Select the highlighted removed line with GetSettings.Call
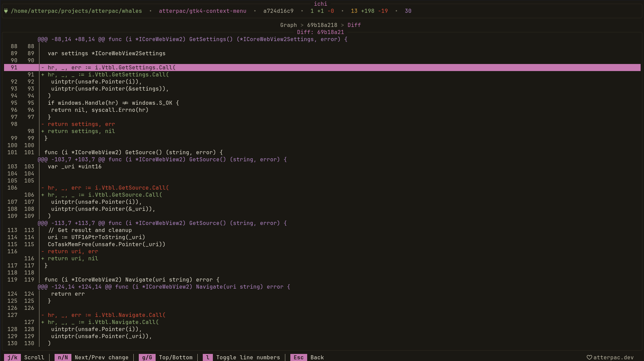Viewport: 644px width, 361px height. (x=322, y=67)
